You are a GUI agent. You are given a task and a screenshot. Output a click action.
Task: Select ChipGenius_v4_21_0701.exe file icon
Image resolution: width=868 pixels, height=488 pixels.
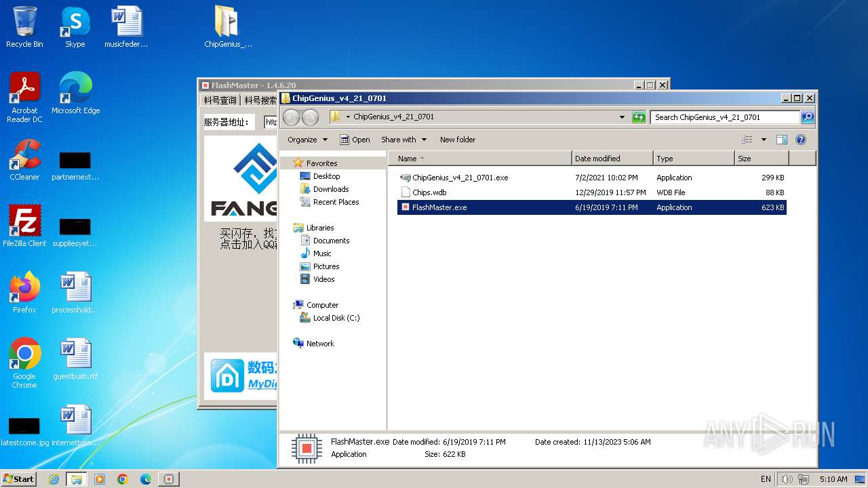[406, 178]
